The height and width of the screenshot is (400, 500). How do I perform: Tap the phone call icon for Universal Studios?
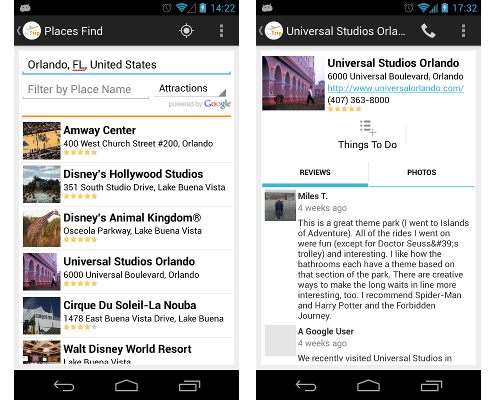(x=428, y=31)
